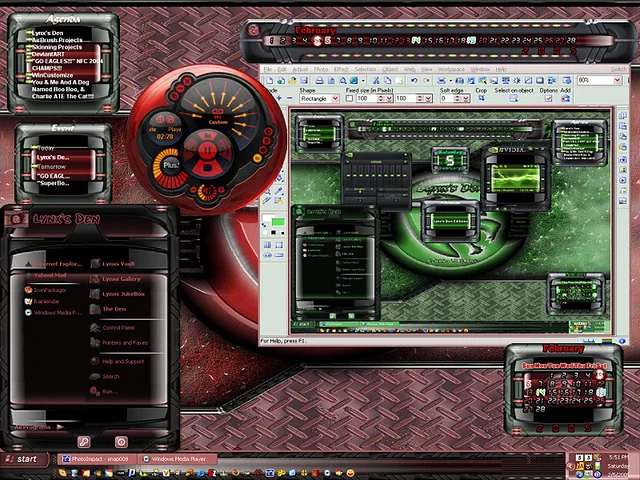Click the yellow round button on player

click(x=258, y=158)
